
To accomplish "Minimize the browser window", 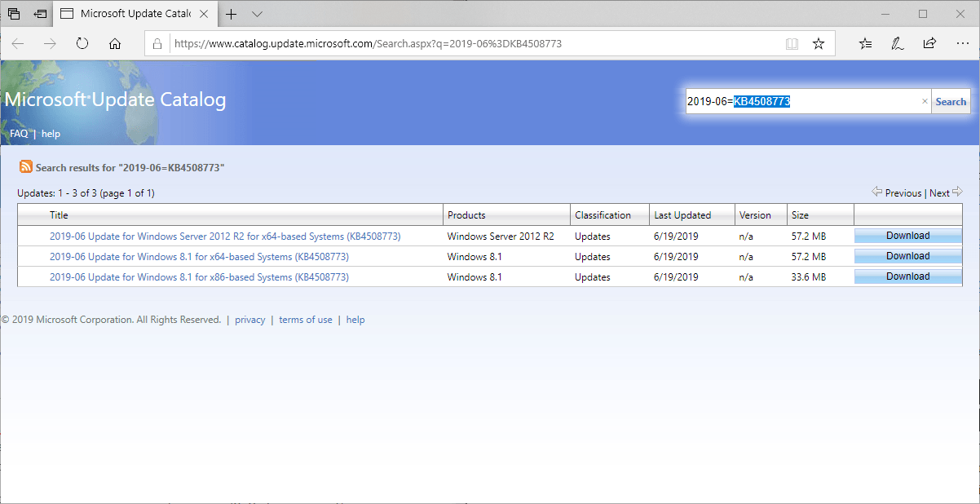I will coord(885,14).
